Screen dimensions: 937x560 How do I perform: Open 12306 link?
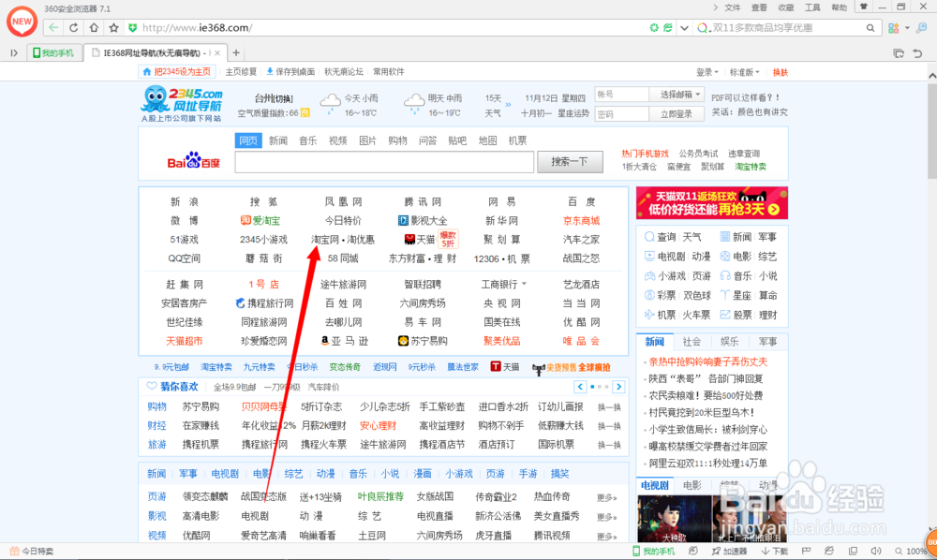487,258
